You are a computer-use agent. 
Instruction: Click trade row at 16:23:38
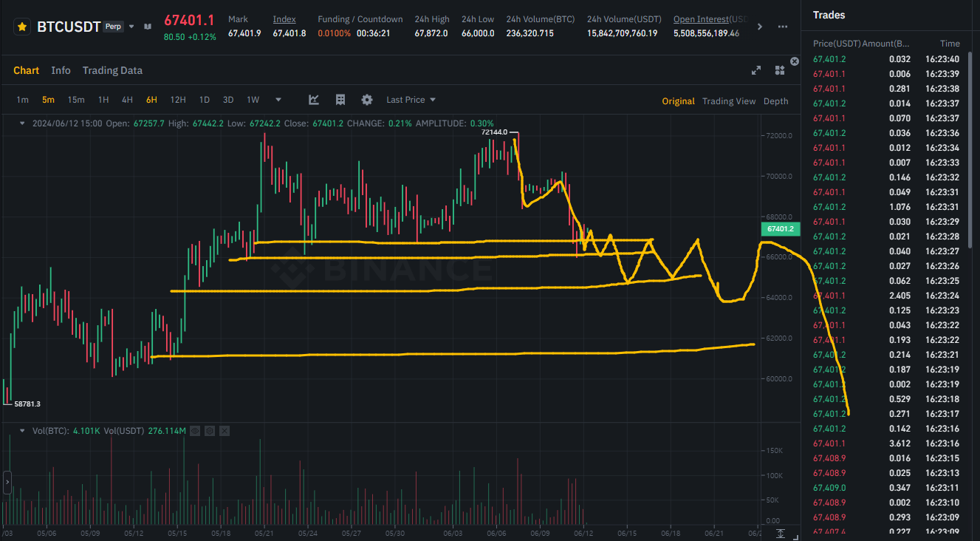click(x=886, y=89)
